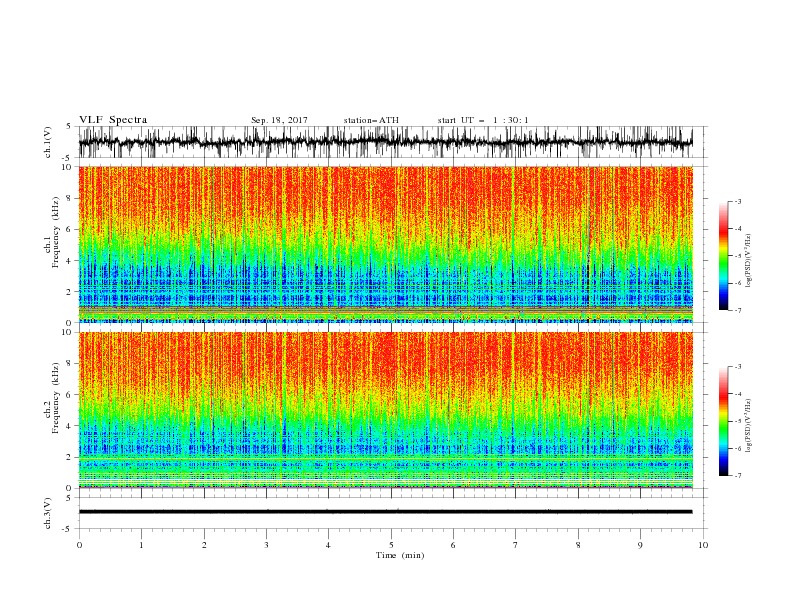Select the "Sep. 18, 2017" date text
Viewport: 792px width, 612px height.
tap(279, 120)
